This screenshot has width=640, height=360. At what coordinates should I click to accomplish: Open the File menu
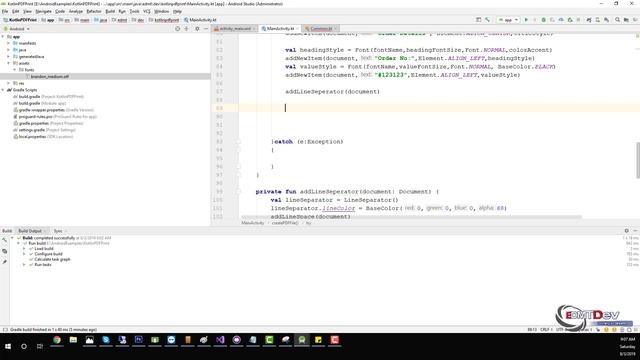point(5,11)
